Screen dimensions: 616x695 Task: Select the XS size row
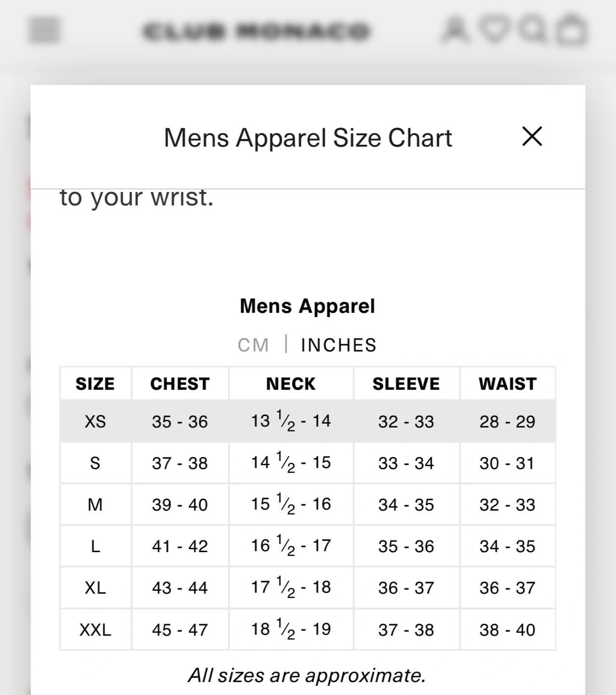pos(95,422)
